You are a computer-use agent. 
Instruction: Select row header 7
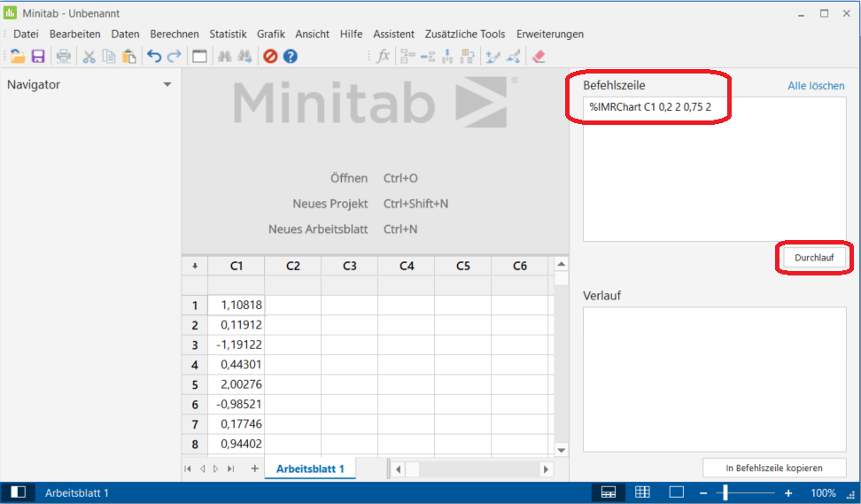[194, 424]
